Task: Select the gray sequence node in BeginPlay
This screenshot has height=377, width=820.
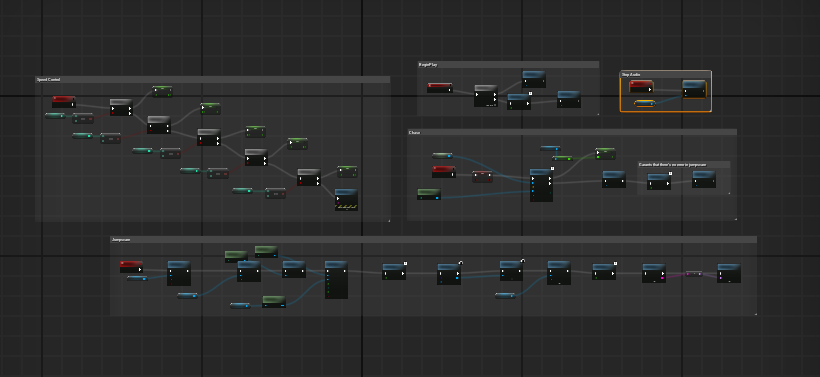Action: tap(486, 96)
